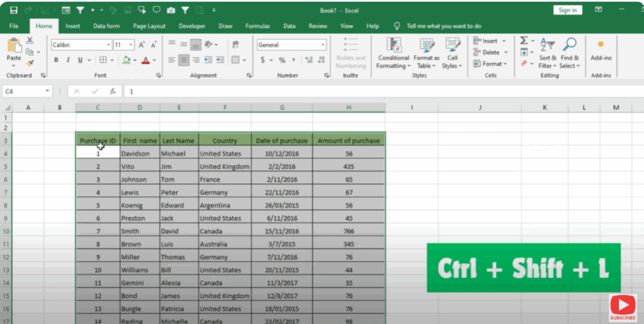Screen dimensions: 644x324
Task: Expand the General number format dropdown
Action: (x=323, y=45)
